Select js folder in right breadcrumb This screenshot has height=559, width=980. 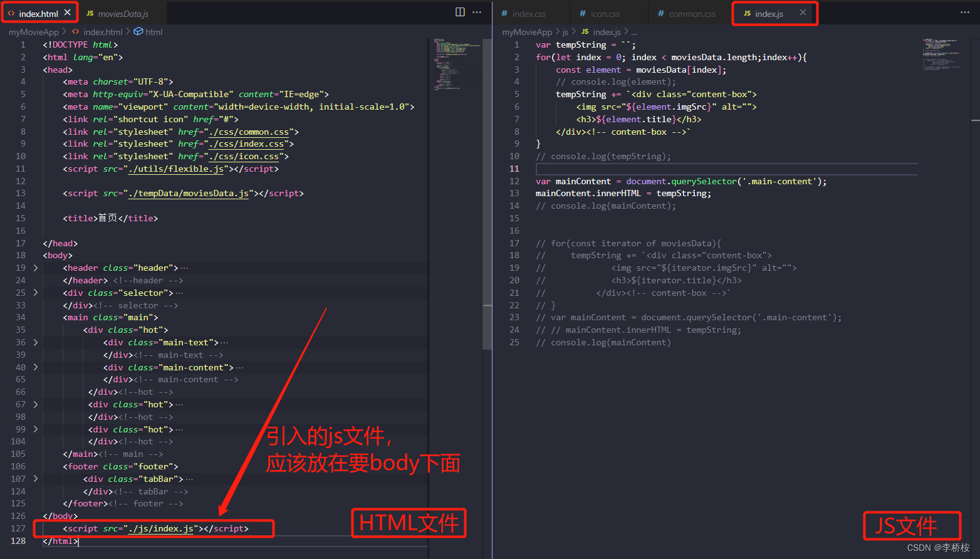point(565,32)
